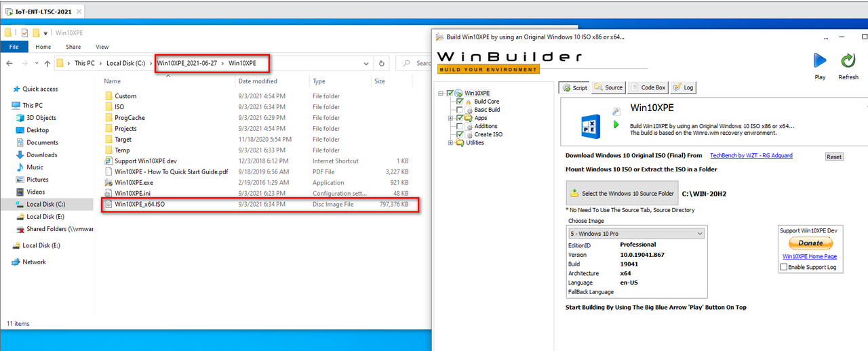Switch to the Code Box tab
868x351 pixels.
click(x=648, y=87)
